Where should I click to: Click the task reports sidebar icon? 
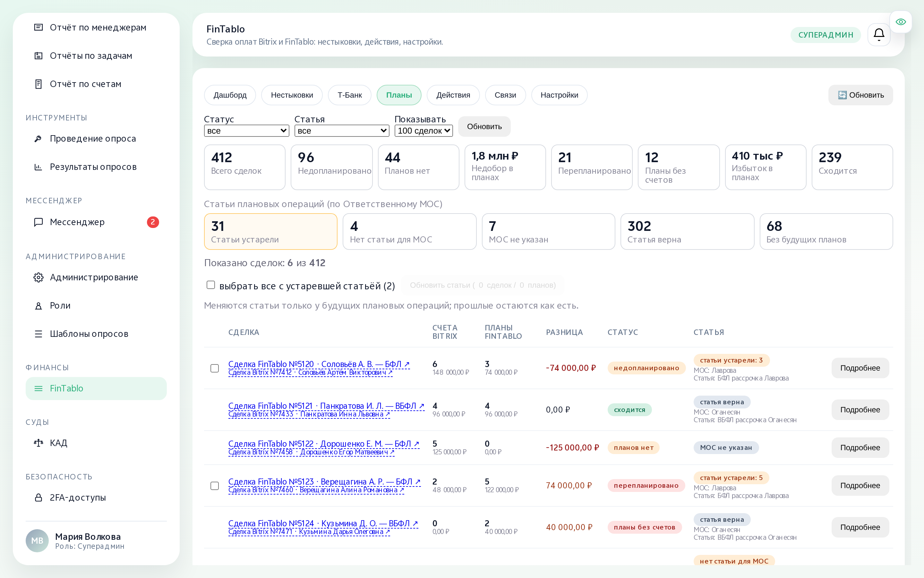click(38, 56)
